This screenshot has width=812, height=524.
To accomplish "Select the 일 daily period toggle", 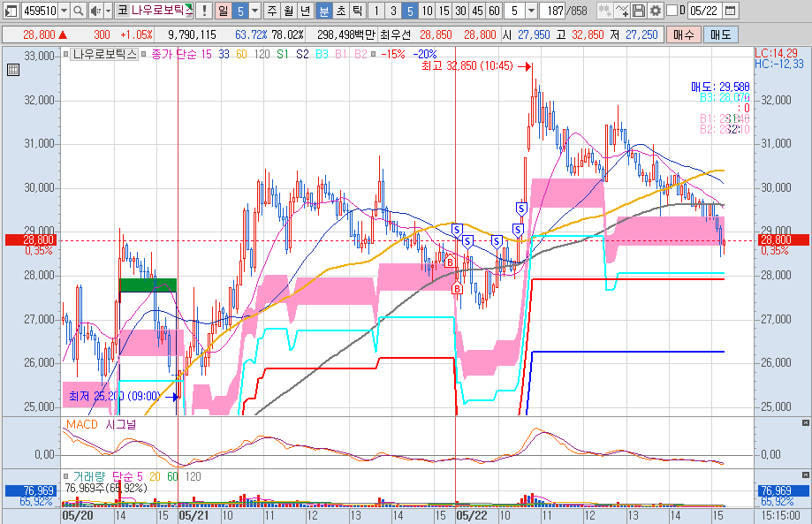I will (223, 11).
